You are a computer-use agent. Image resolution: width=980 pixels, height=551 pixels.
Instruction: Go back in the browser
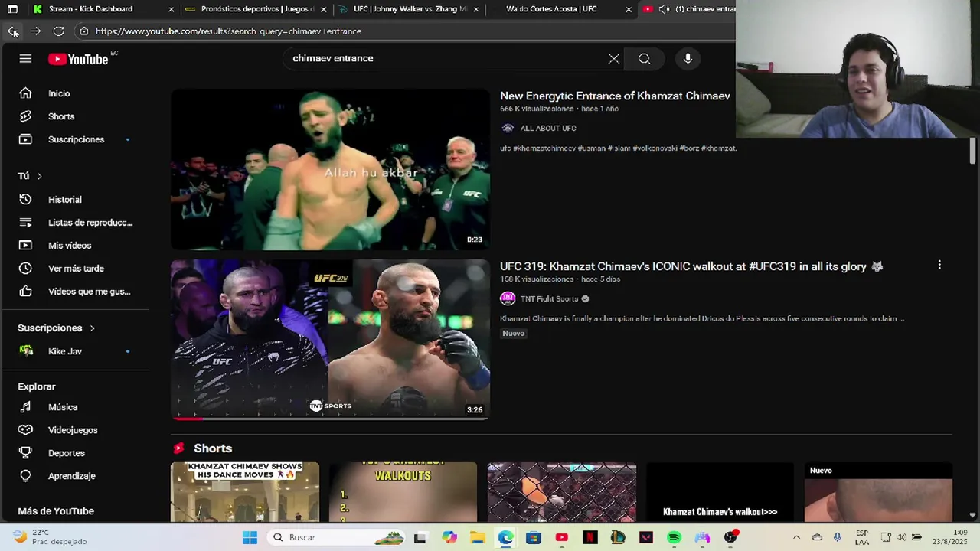(x=13, y=31)
